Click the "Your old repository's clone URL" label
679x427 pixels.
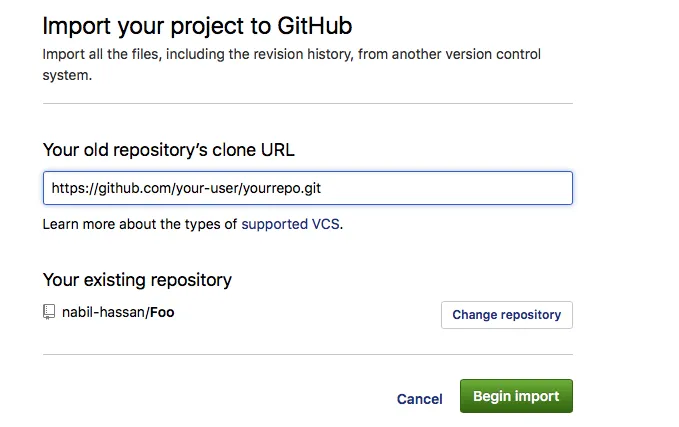pyautogui.click(x=169, y=150)
